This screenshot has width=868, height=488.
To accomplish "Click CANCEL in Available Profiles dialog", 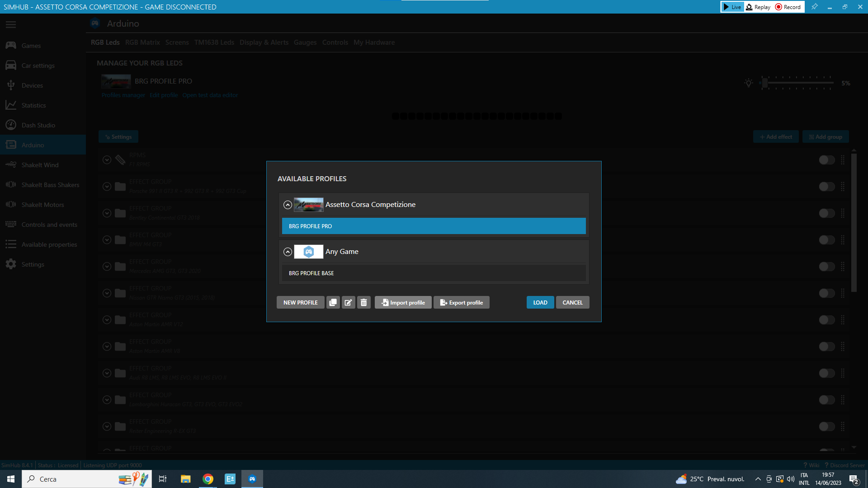I will coord(572,302).
